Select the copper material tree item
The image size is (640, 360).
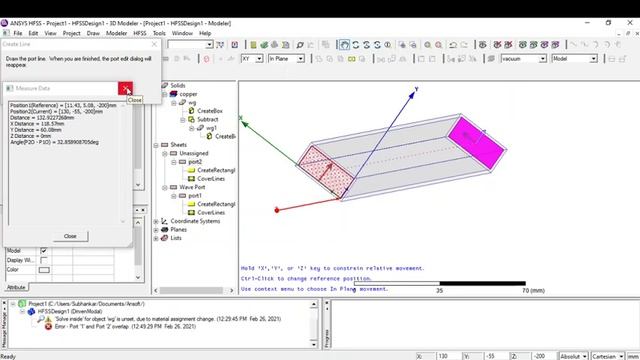(x=188, y=94)
